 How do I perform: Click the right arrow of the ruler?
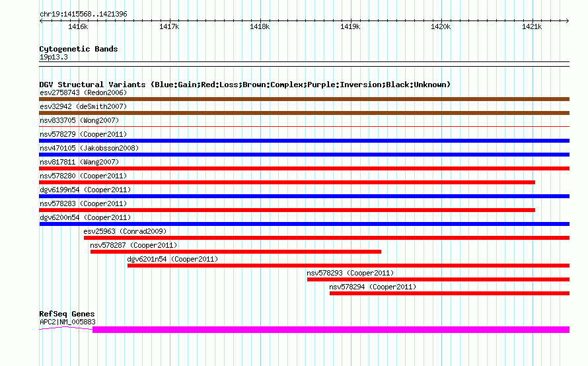click(x=568, y=20)
